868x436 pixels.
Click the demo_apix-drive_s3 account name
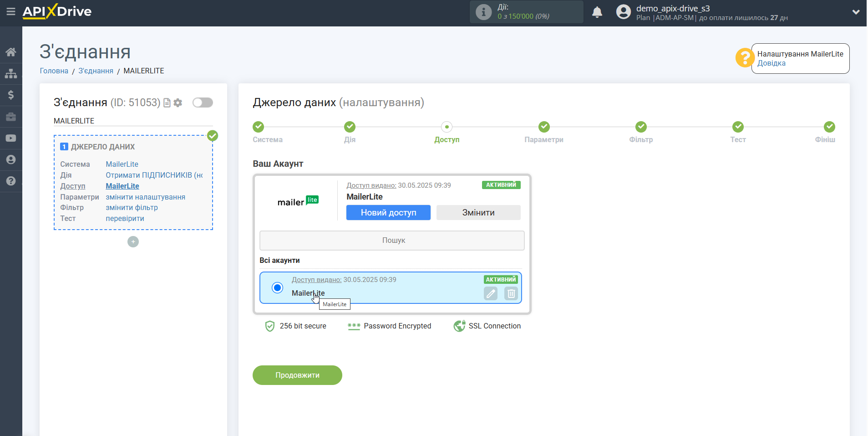673,8
